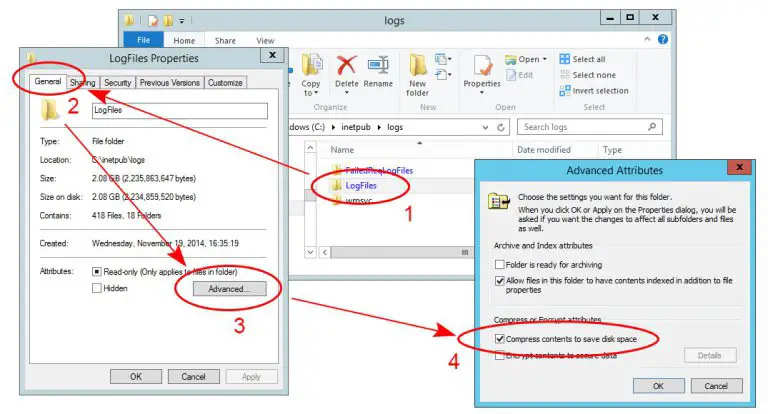Open the Copy to dropdown arrow

pos(316,93)
